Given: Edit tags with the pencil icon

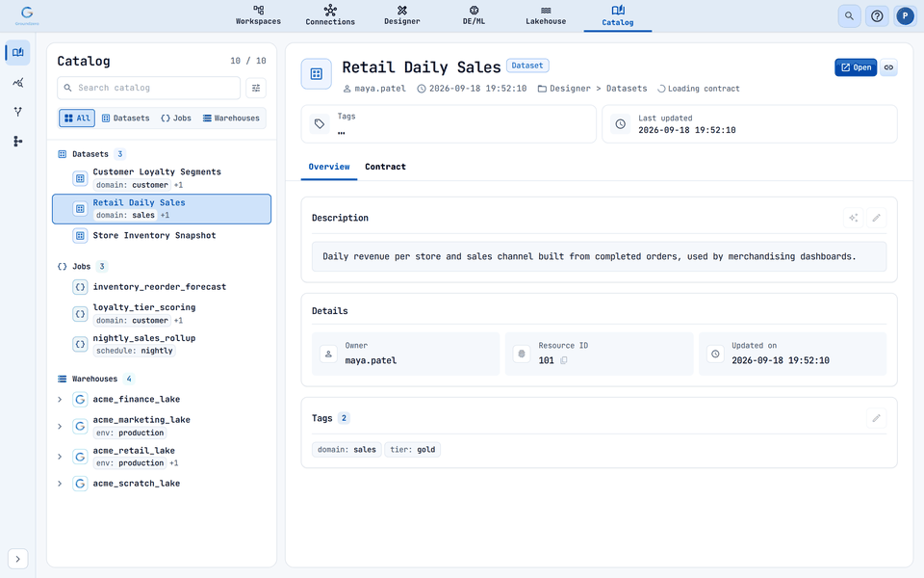Looking at the screenshot, I should point(876,418).
